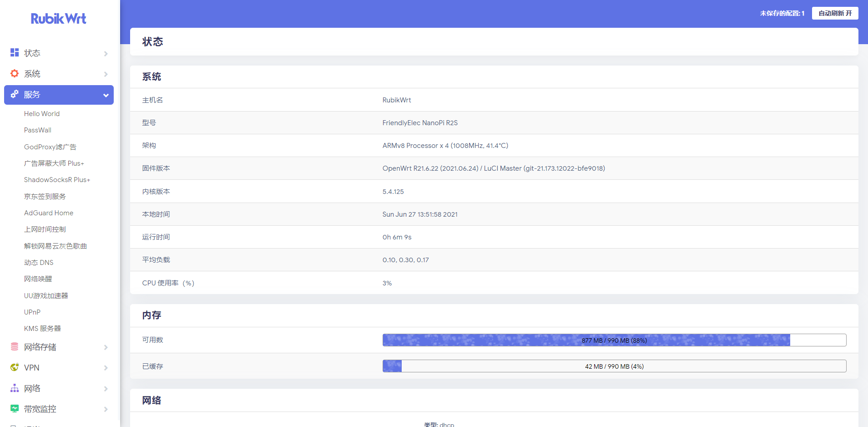Select AdGuard Home from sidebar
This screenshot has height=427, width=868.
[48, 213]
